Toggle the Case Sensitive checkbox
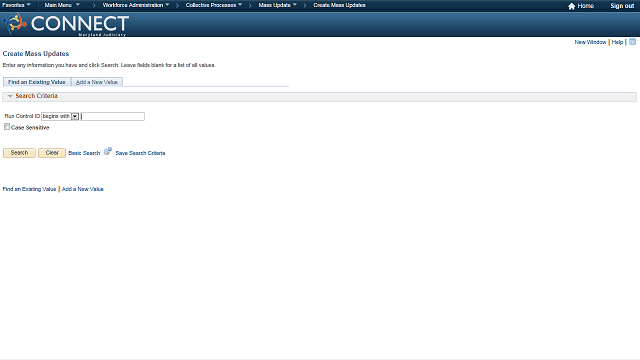 pos(7,127)
